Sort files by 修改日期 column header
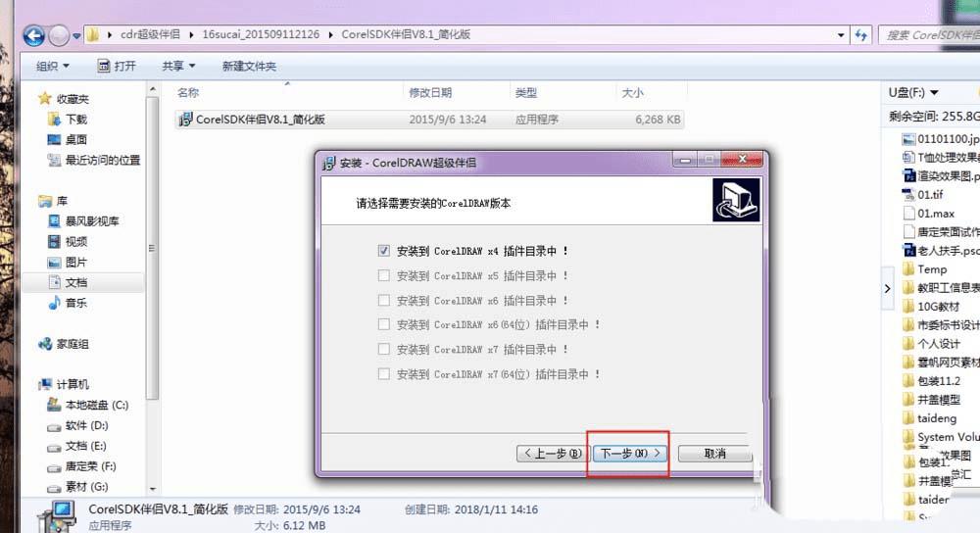 click(430, 92)
